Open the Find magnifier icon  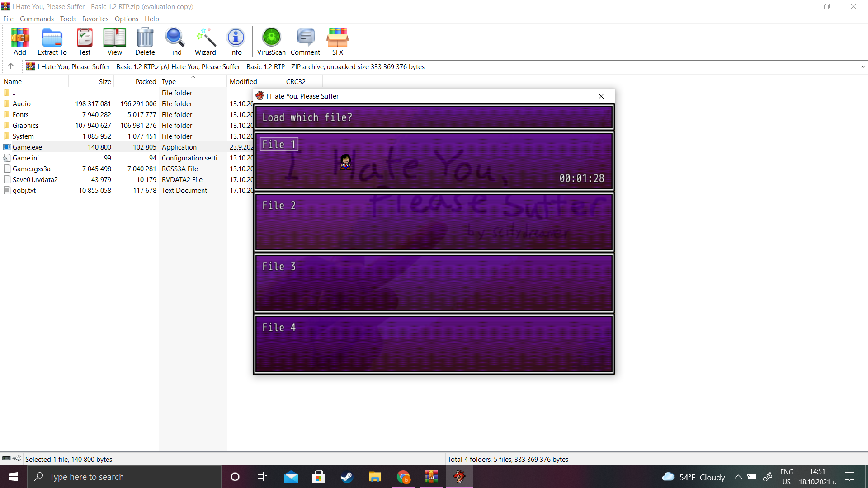(175, 42)
